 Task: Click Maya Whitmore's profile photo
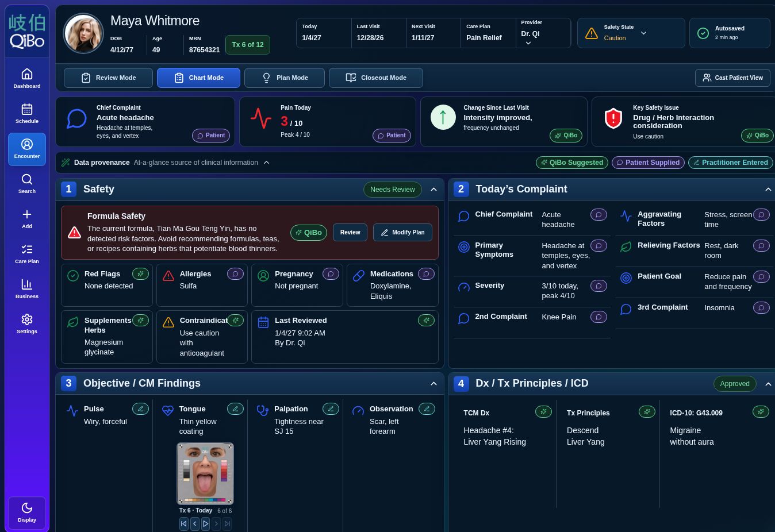tap(83, 33)
